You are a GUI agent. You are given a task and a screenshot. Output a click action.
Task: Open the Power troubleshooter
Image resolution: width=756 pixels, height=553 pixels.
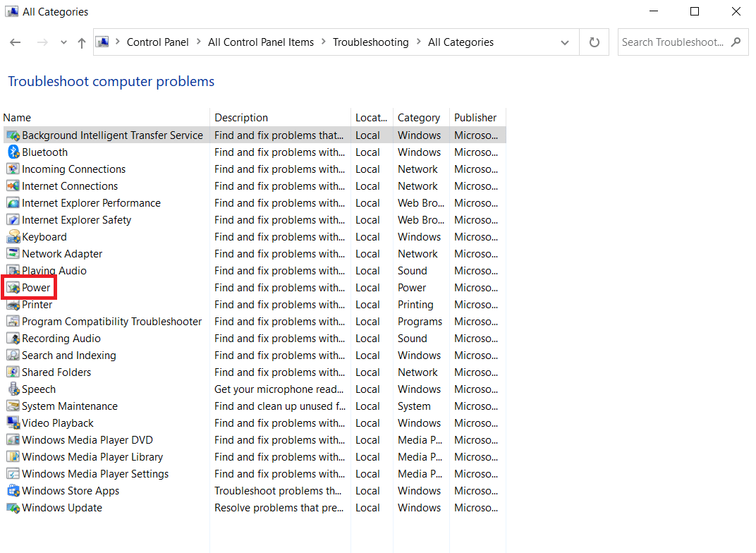click(x=36, y=288)
